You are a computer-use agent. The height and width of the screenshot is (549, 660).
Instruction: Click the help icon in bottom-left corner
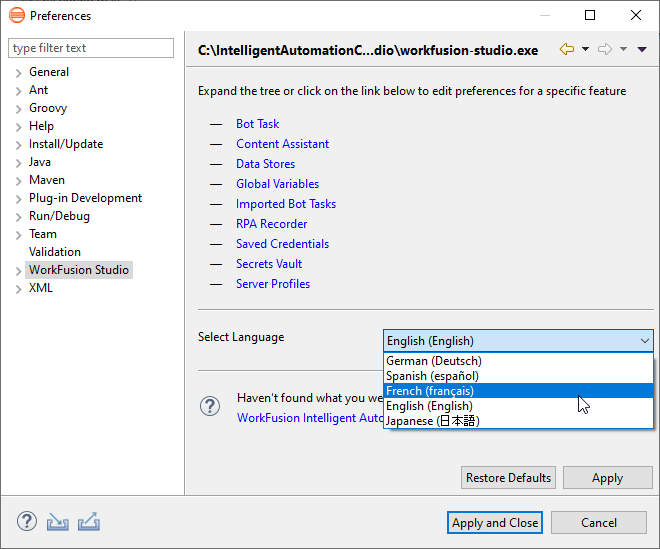[27, 521]
